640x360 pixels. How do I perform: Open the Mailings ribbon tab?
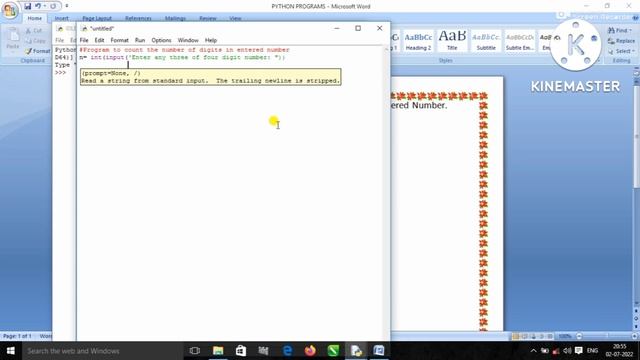click(176, 18)
